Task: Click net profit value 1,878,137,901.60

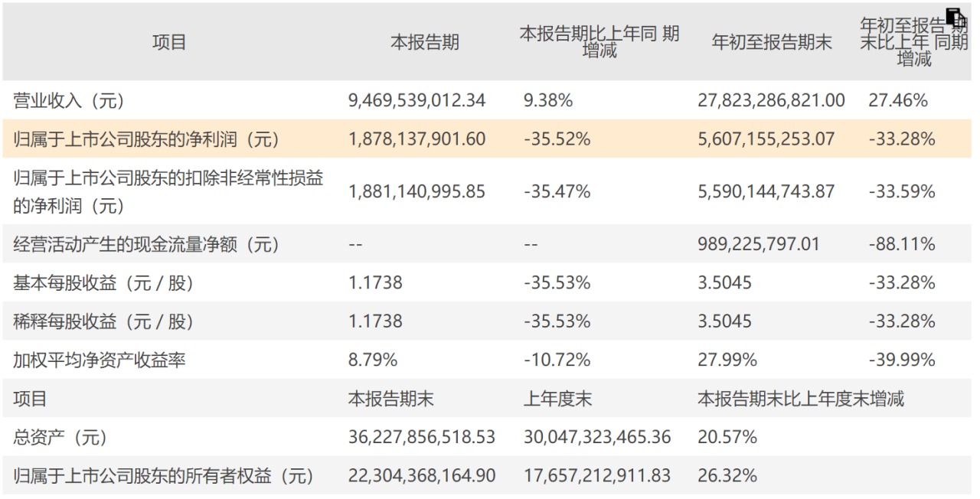Action: [x=416, y=139]
